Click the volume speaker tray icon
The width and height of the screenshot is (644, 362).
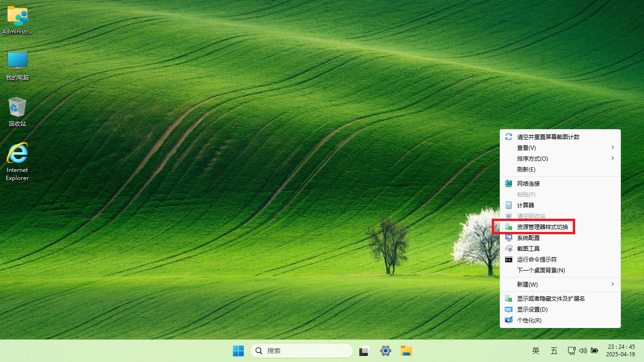pos(583,351)
